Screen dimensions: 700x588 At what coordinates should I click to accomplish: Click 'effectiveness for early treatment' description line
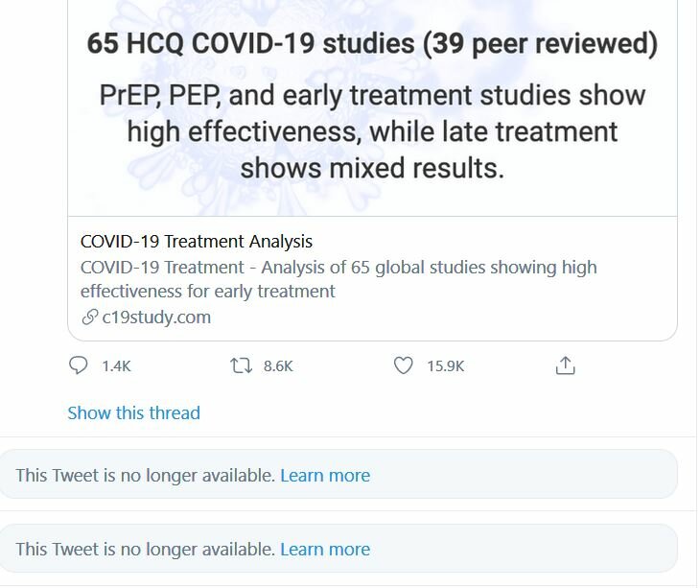coord(207,292)
